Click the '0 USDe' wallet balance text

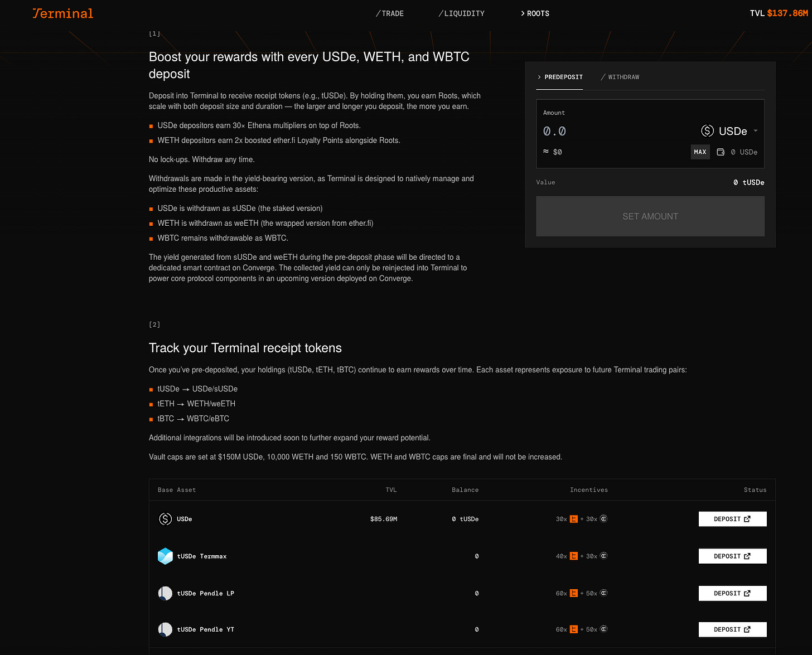point(744,152)
